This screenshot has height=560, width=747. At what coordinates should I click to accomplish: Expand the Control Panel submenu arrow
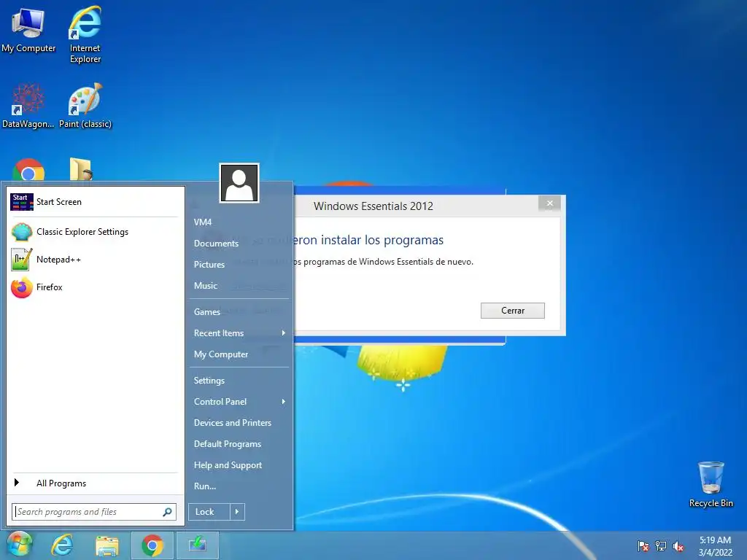click(x=284, y=402)
